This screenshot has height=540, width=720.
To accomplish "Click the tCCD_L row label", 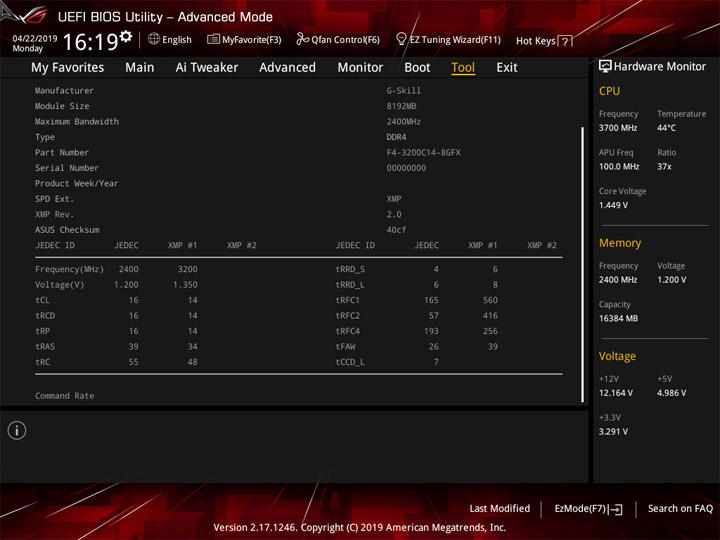I will coord(350,362).
